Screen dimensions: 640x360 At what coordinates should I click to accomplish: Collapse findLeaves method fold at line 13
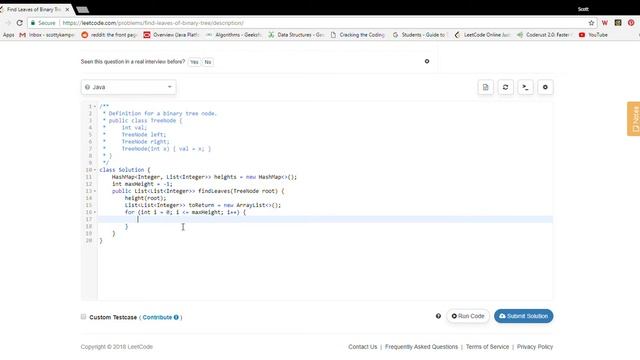pyautogui.click(x=95, y=191)
